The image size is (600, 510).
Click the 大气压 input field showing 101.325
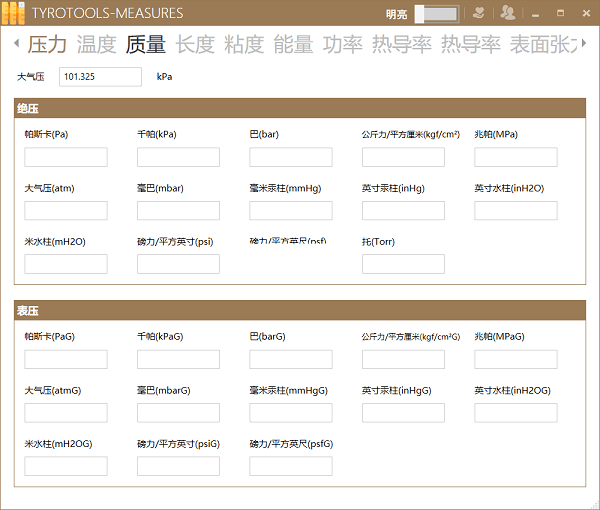click(101, 77)
